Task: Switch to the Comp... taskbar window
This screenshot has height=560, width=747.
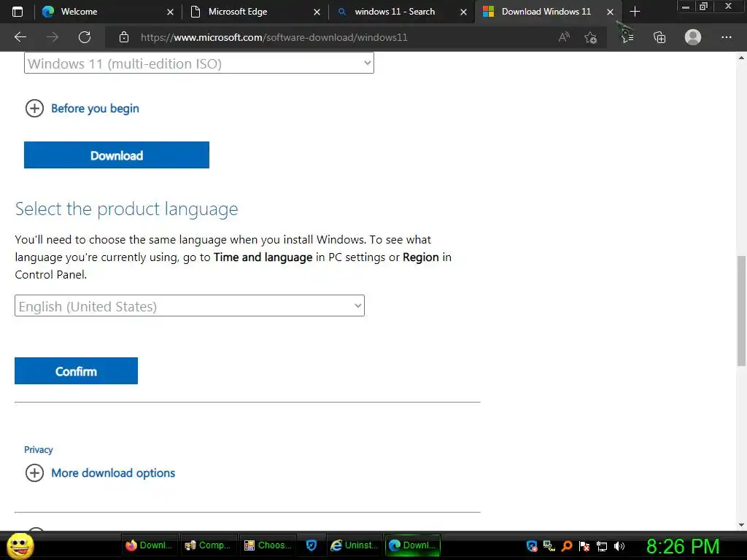Action: (208, 545)
